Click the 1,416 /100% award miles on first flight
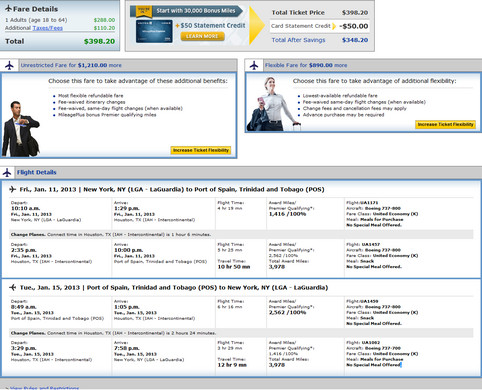The image size is (482, 390). click(x=287, y=214)
